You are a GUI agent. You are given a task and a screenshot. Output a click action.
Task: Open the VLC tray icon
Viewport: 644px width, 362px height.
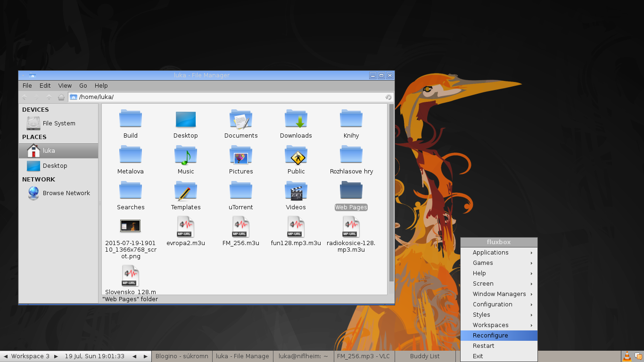coord(627,356)
